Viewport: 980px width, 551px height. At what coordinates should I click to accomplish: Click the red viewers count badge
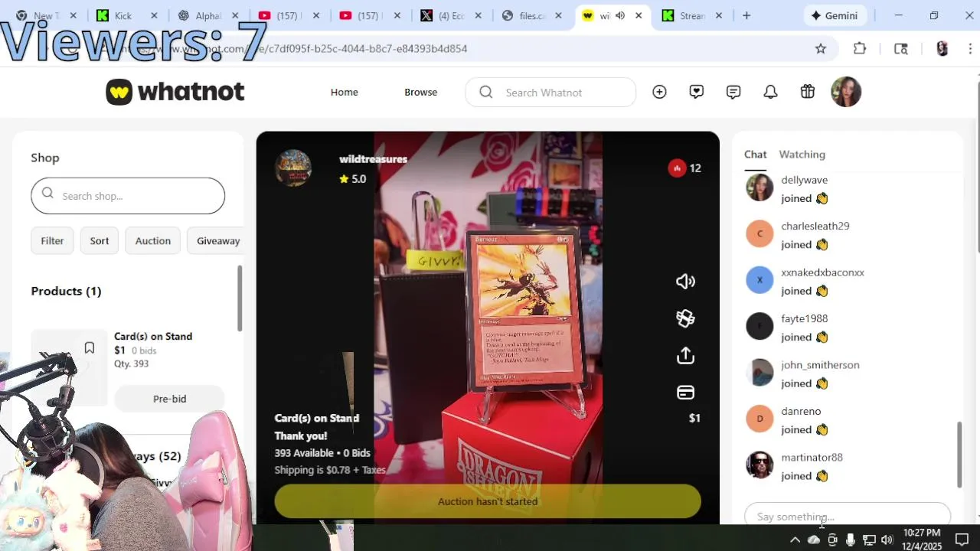(x=677, y=168)
